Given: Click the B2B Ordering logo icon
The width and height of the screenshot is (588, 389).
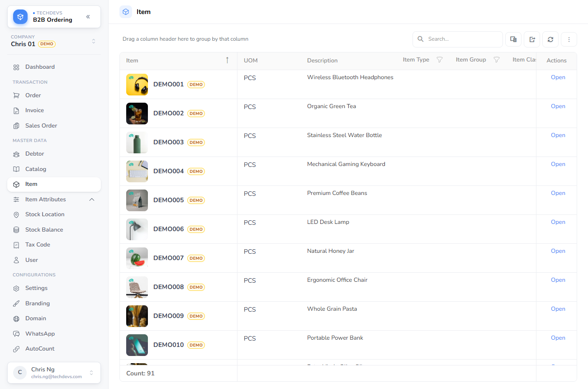Looking at the screenshot, I should [x=20, y=17].
